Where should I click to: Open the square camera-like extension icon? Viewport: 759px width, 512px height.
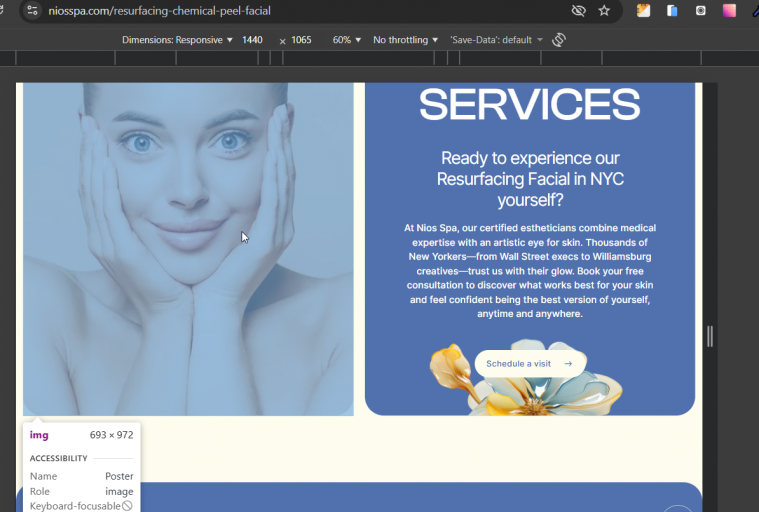(x=700, y=10)
